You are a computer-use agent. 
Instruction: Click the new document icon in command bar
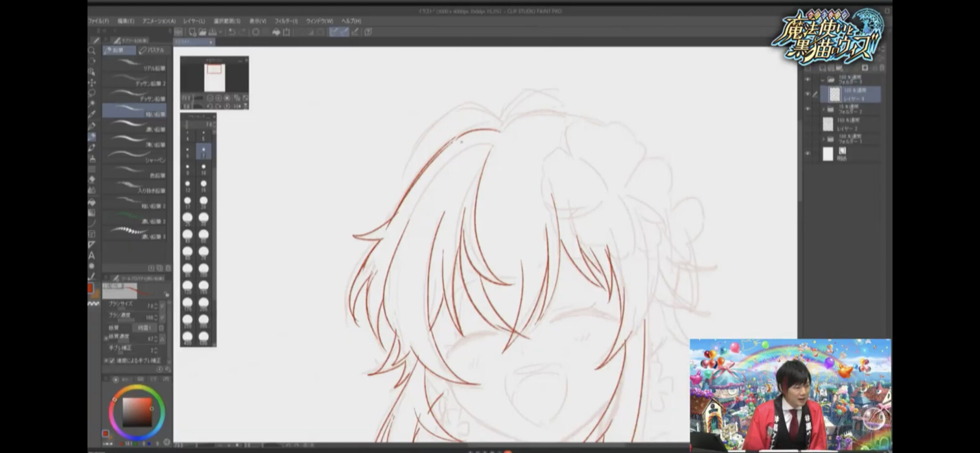(x=193, y=32)
